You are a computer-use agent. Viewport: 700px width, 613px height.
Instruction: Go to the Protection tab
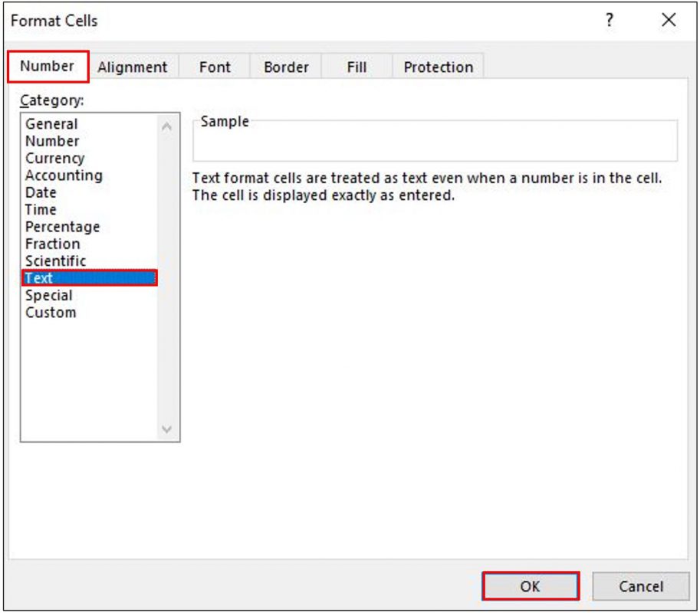coord(439,67)
